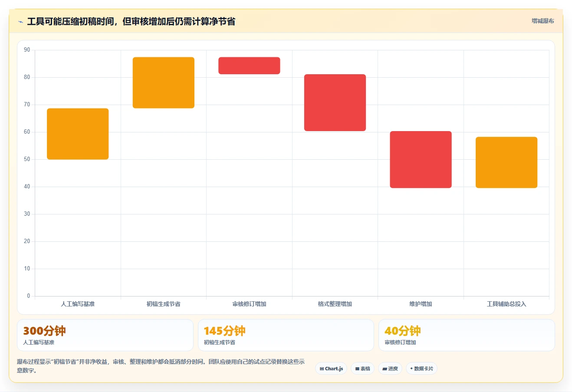Select the 表格 chip
The image size is (572, 392).
(363, 369)
